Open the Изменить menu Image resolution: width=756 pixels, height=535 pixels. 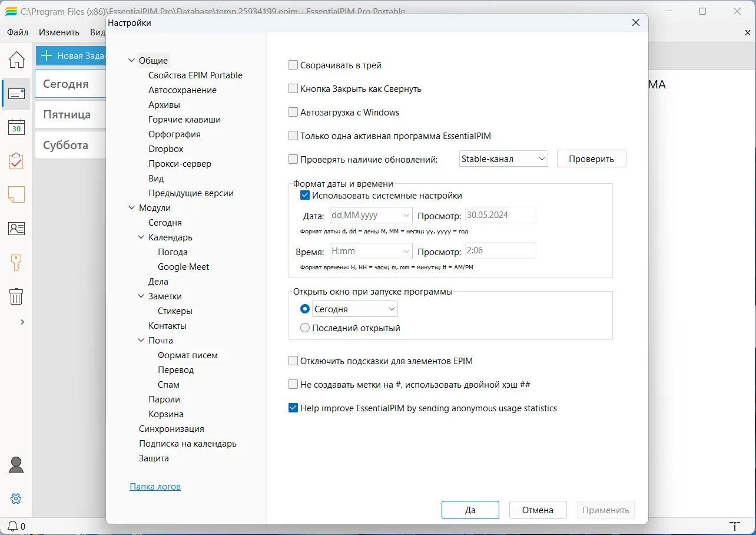(60, 32)
